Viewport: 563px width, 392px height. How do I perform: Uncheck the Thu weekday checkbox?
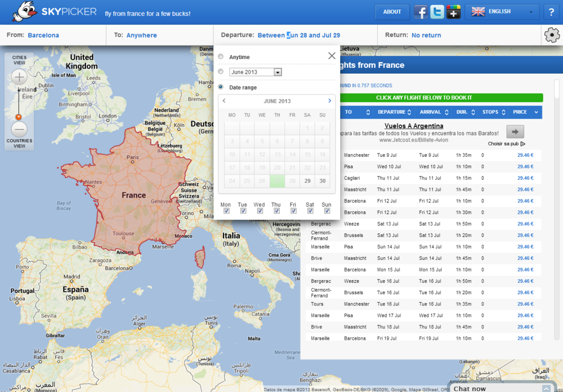pos(276,211)
